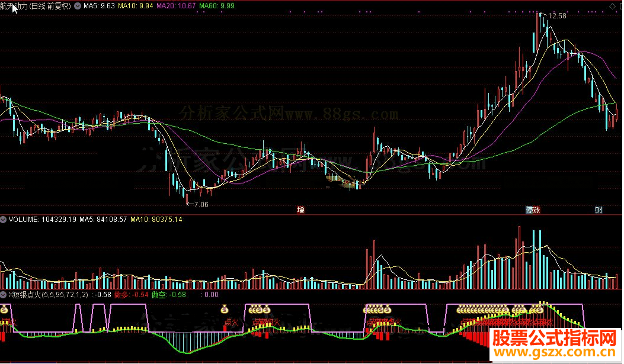624x364 pixels.
Task: Click volume MA10: 80375.14 label
Action: coord(156,220)
